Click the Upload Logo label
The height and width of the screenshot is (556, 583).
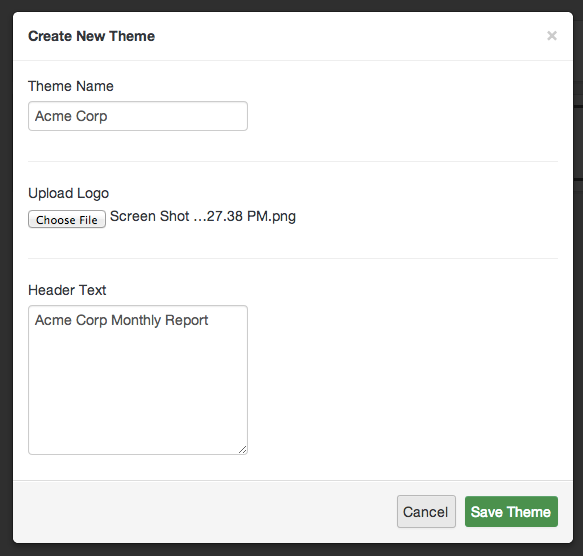pyautogui.click(x=68, y=193)
